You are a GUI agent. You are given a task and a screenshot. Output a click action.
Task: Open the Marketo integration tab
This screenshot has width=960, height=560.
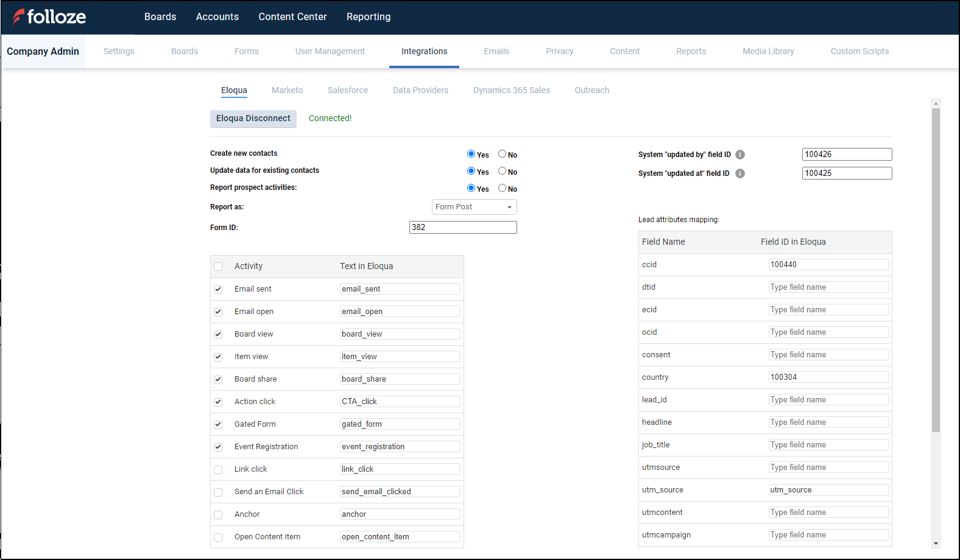pos(287,90)
